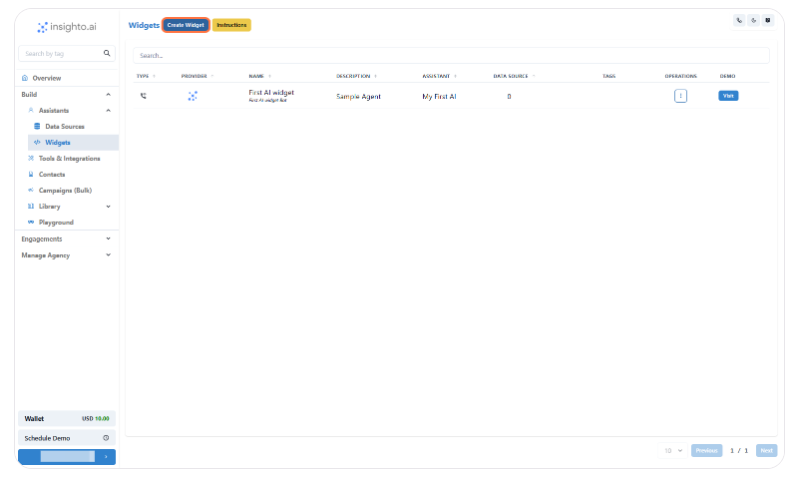Click the Widgets page title
Screen dimensions: 802x489
point(144,25)
